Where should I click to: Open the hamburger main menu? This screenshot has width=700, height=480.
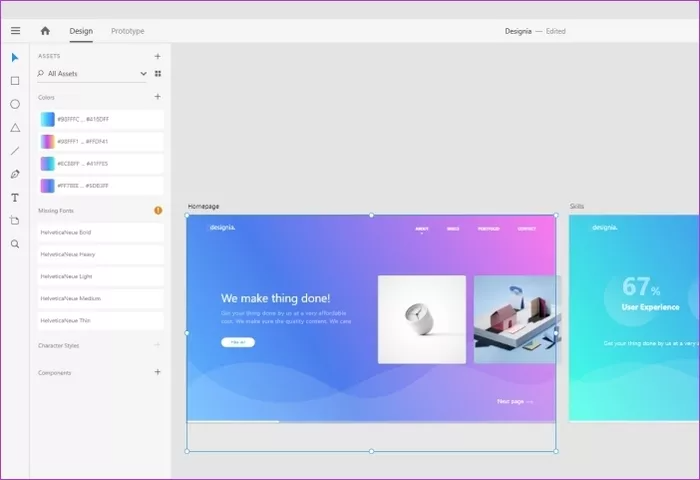15,31
